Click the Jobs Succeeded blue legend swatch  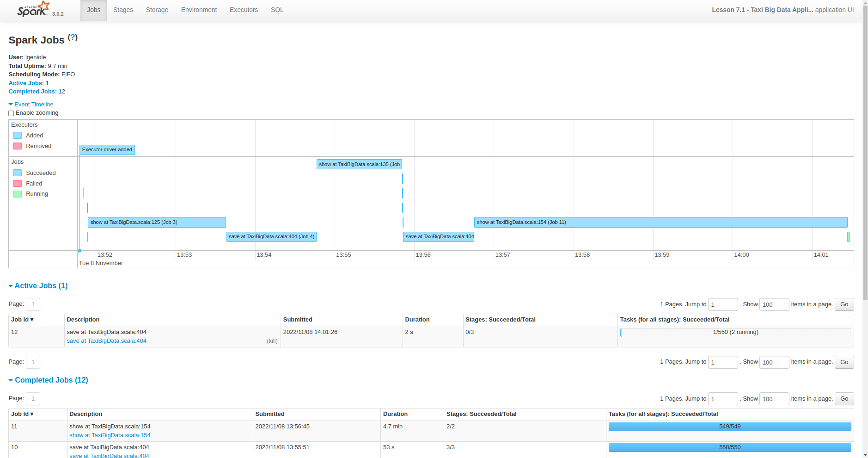point(18,173)
